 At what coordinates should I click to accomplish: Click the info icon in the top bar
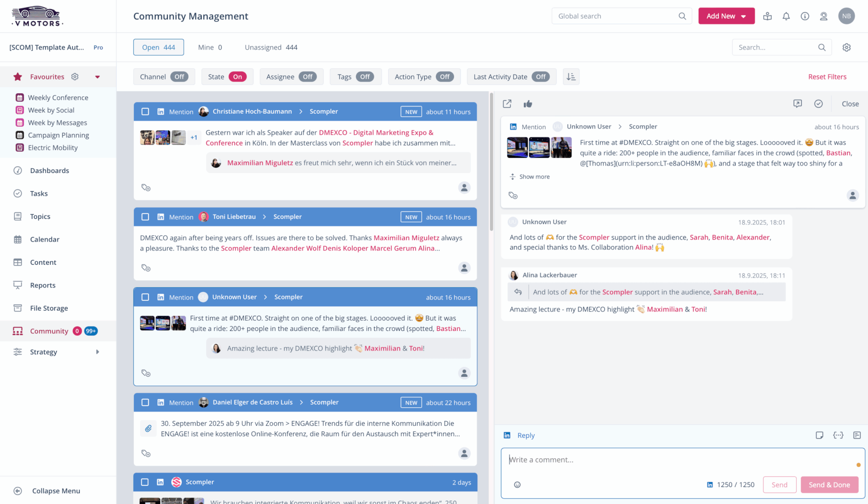805,16
